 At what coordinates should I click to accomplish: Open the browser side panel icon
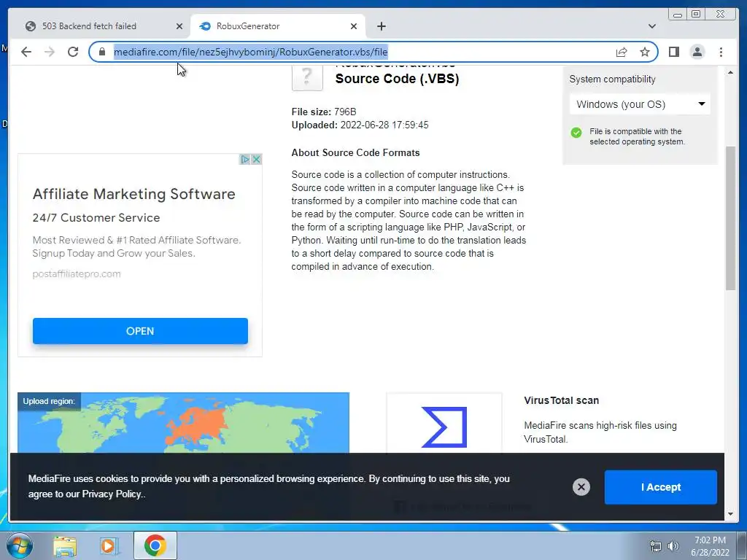(x=673, y=52)
